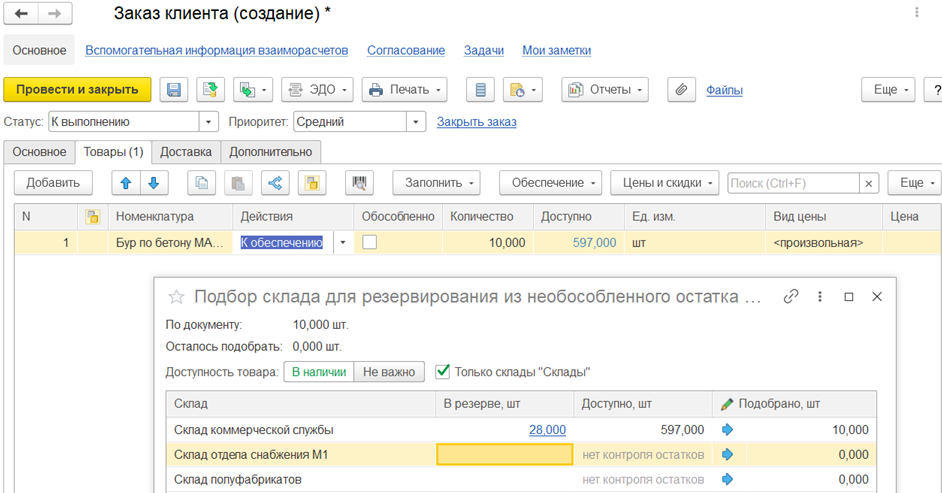Click the save document diskette icon
This screenshot has width=942, height=493.
click(x=173, y=90)
